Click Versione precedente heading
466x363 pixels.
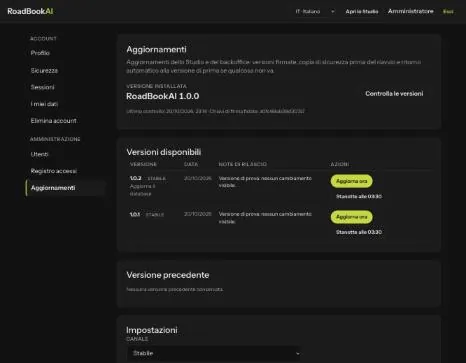pos(168,275)
